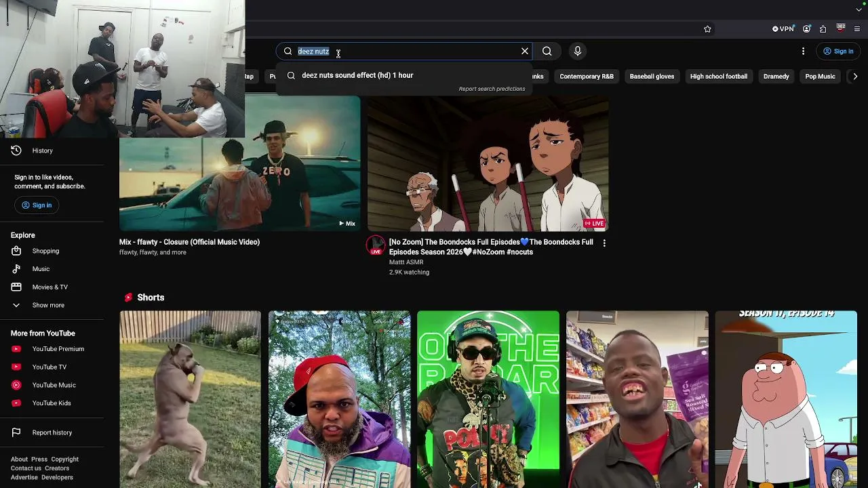Open the Boondocks live stream thumbnail
The image size is (868, 488).
pyautogui.click(x=488, y=163)
